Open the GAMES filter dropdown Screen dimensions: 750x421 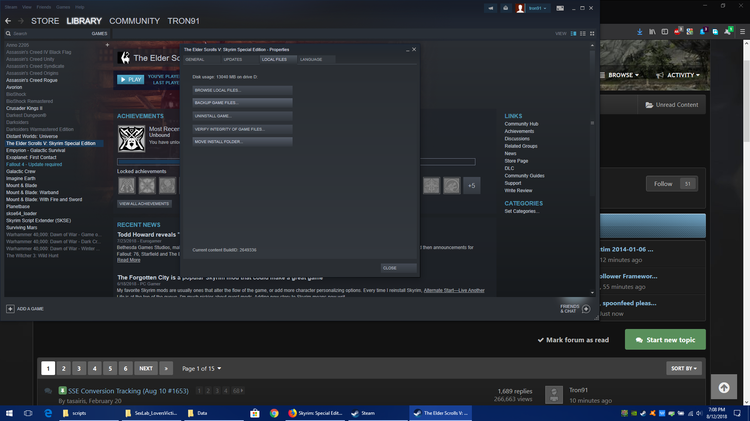(x=99, y=33)
